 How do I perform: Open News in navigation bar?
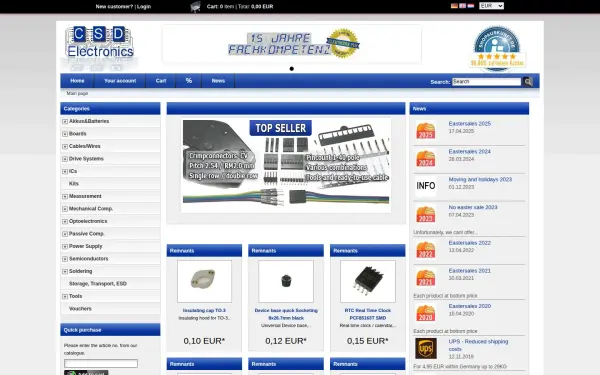[218, 81]
